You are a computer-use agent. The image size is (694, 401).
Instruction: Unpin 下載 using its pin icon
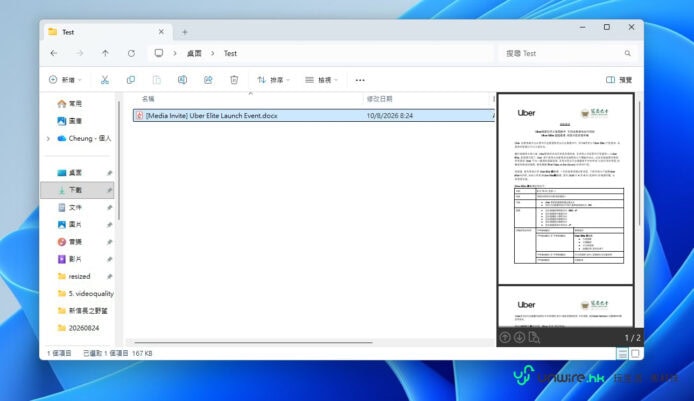(x=109, y=190)
